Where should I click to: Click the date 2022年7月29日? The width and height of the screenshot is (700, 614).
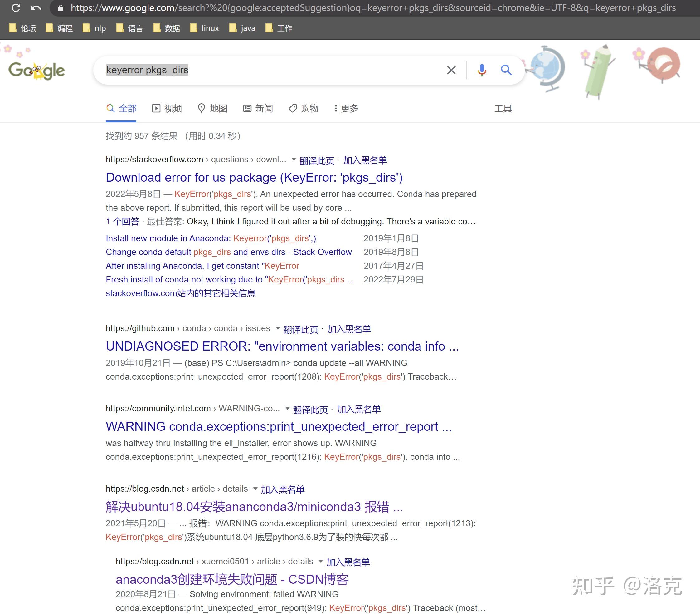click(393, 280)
